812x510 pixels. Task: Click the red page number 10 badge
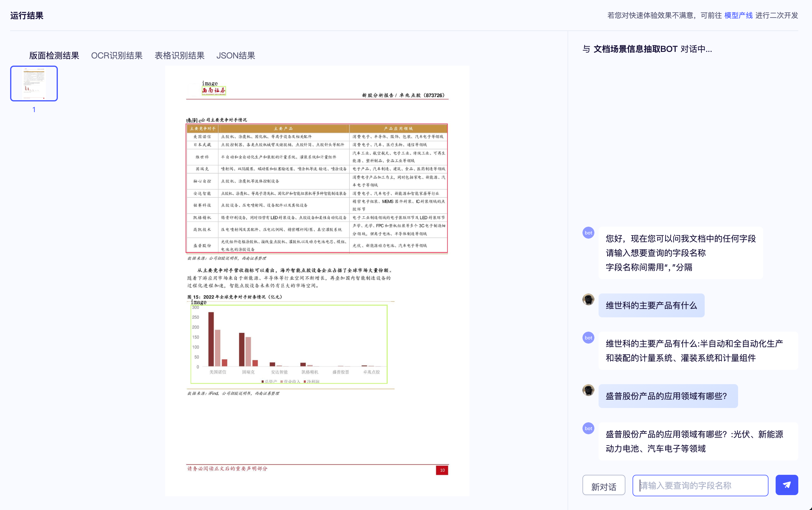coord(442,470)
